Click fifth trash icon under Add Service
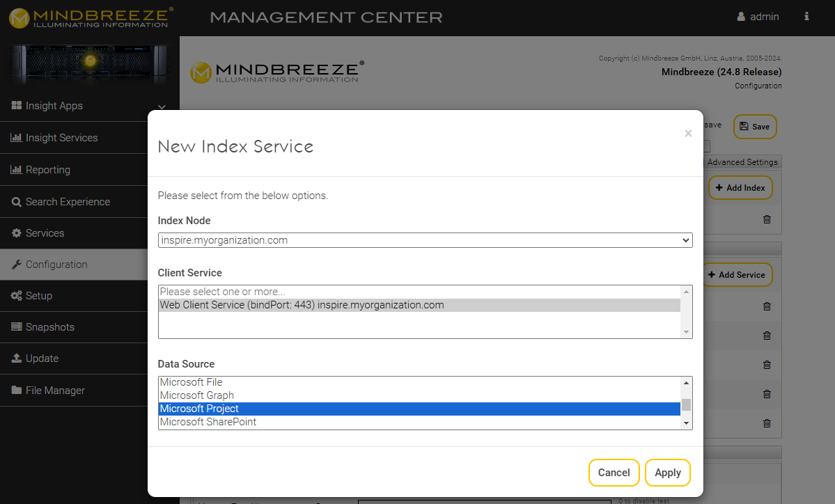Screen dimensions: 835x504 coord(767,423)
